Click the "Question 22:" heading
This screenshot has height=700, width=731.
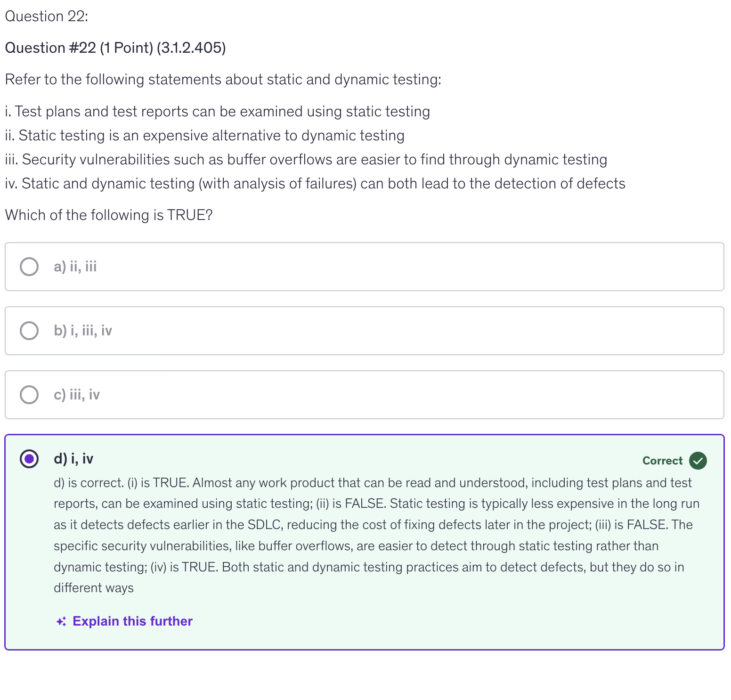point(47,16)
